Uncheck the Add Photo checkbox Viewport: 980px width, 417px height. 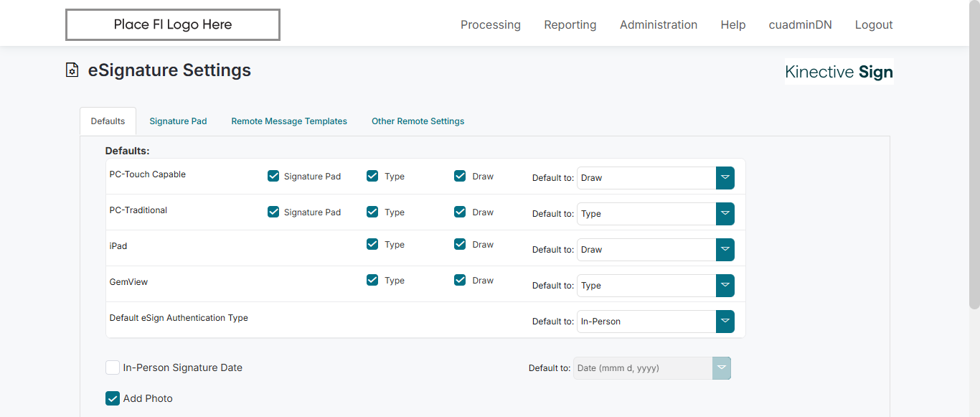coord(113,398)
